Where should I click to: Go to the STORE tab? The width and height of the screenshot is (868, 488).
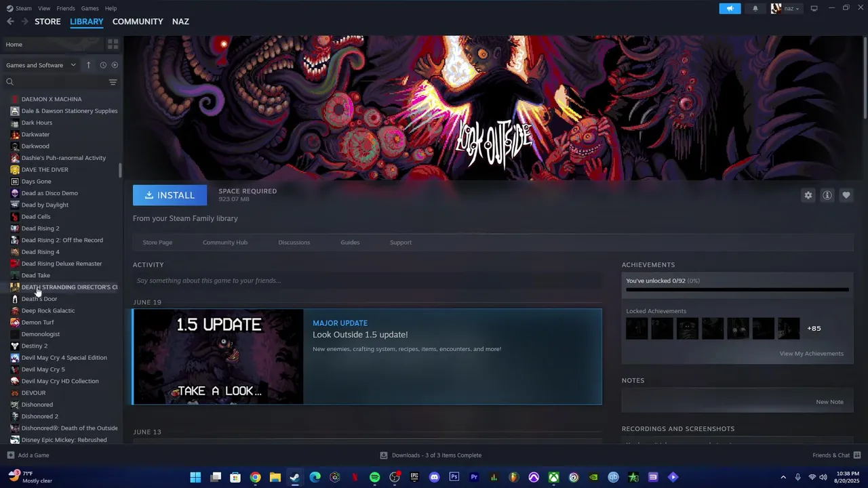tap(47, 22)
